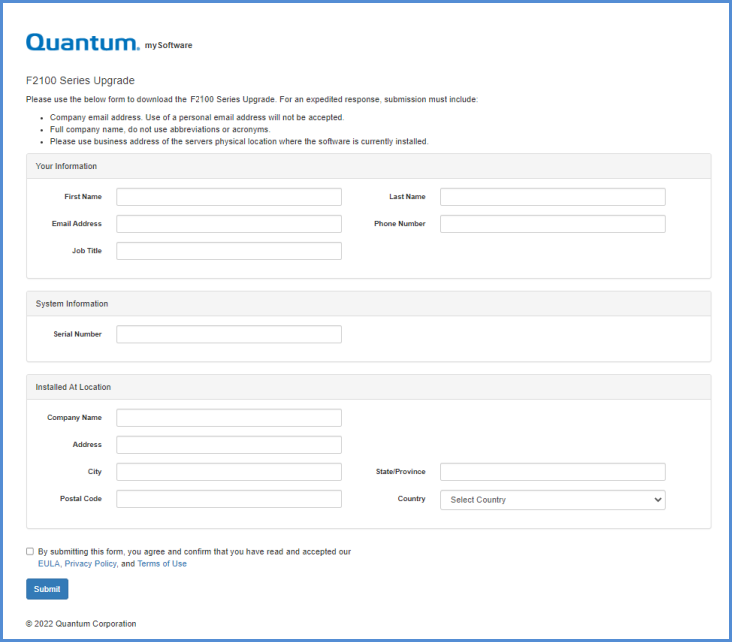Click the Installed At Location section header
Viewport: 732px width, 642px height.
pyautogui.click(x=73, y=387)
